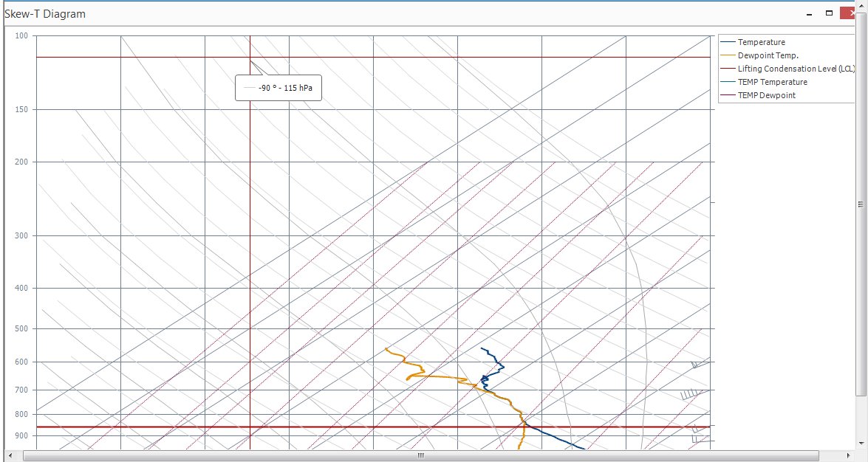This screenshot has width=868, height=462.
Task: Click the 700 pressure axis label
Action: click(x=21, y=390)
